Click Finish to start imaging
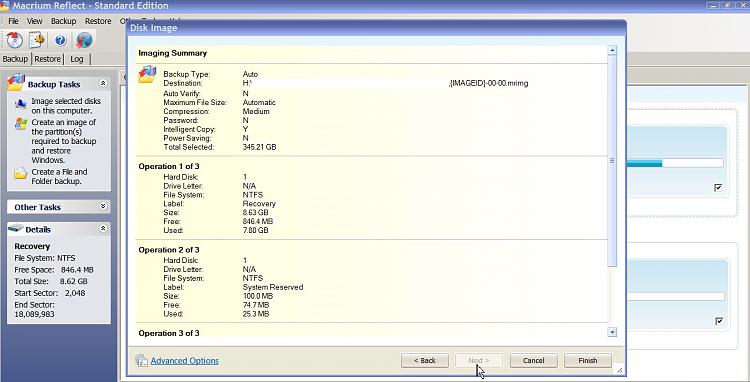Viewport: 750px width, 382px height. point(588,360)
